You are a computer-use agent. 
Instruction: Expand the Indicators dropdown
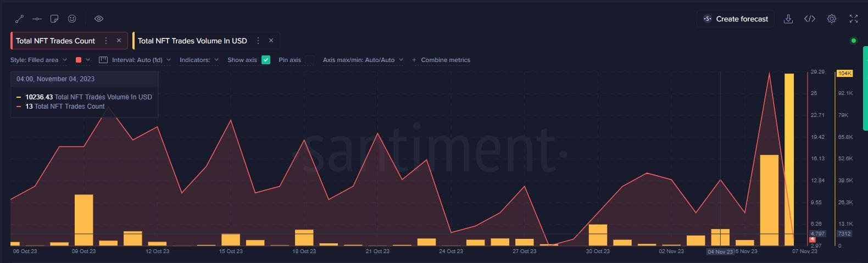[199, 60]
